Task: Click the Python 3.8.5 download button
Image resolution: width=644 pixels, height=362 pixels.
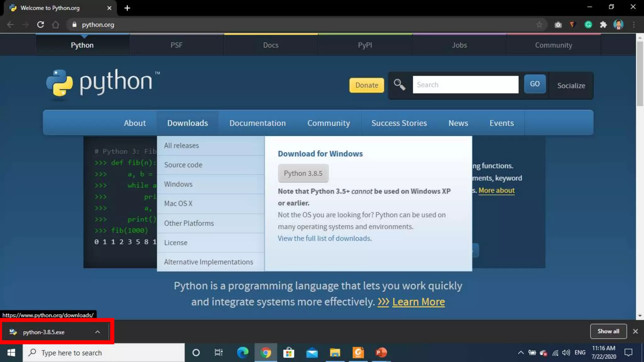Action: click(x=303, y=173)
